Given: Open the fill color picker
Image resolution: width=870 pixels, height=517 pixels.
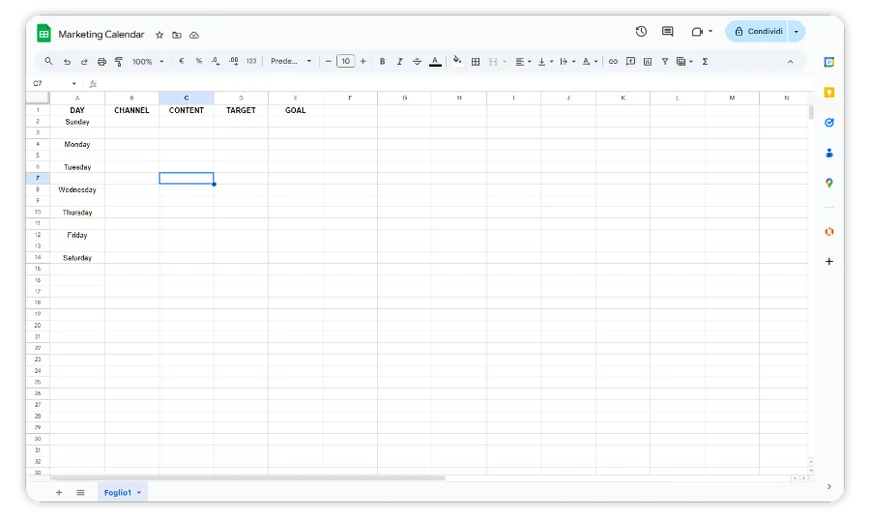Looking at the screenshot, I should pos(457,61).
